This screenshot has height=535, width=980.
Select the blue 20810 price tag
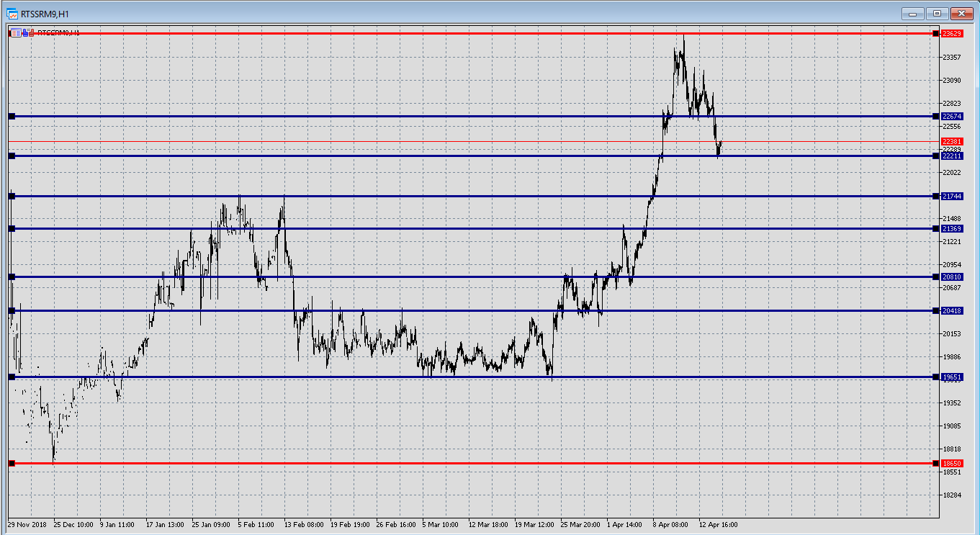[x=952, y=277]
